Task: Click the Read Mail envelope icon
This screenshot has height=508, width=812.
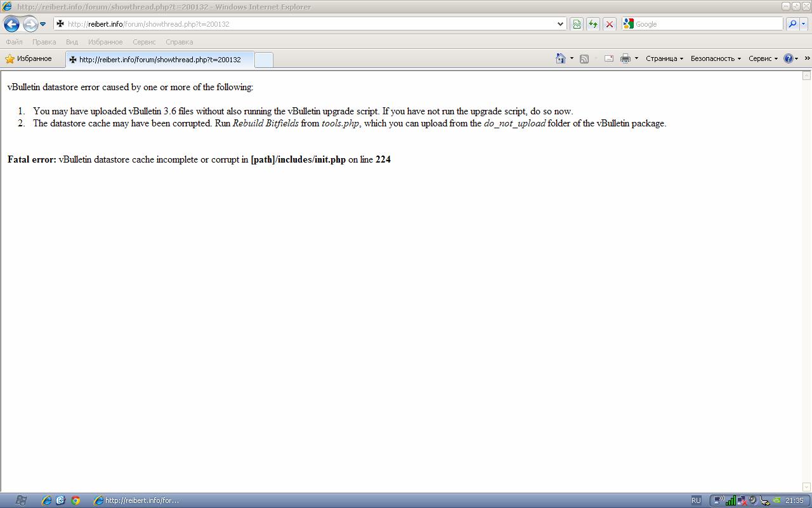Action: pos(609,58)
